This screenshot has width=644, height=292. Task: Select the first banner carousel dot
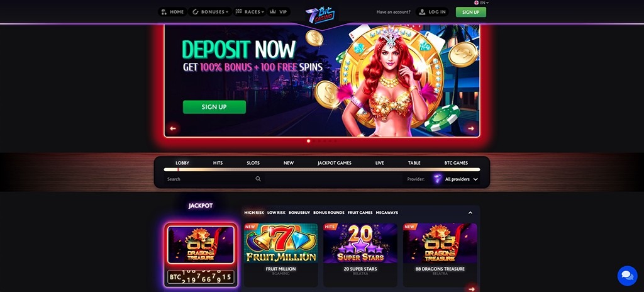[308, 141]
